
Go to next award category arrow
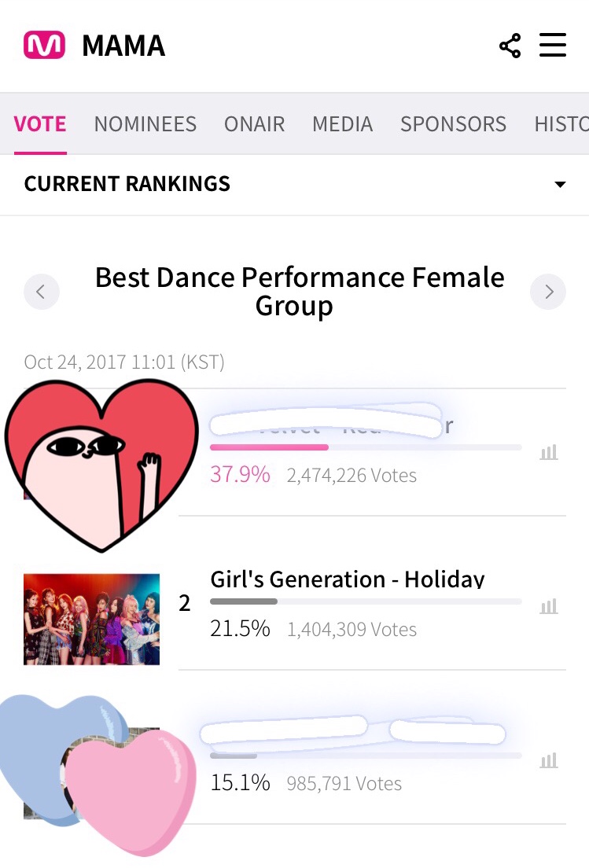click(548, 292)
